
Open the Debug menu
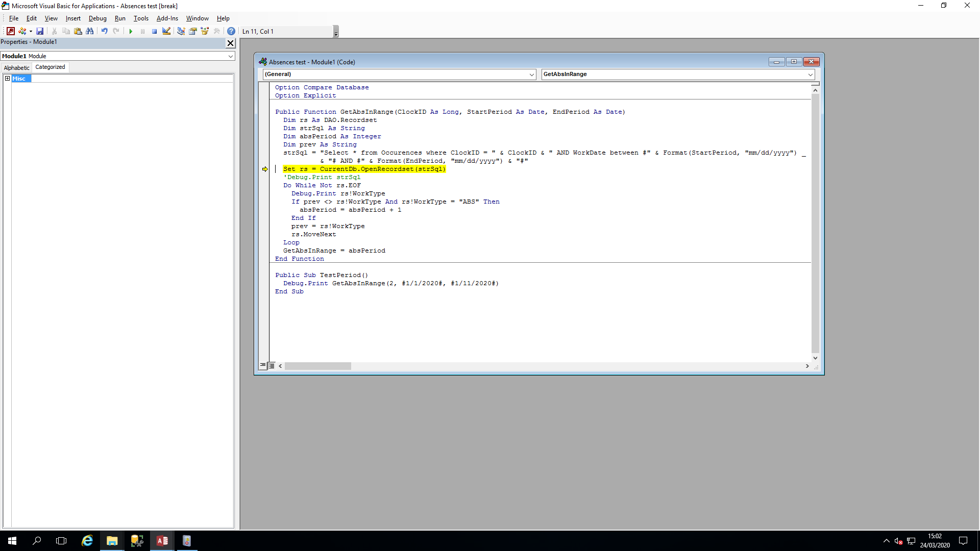[97, 18]
